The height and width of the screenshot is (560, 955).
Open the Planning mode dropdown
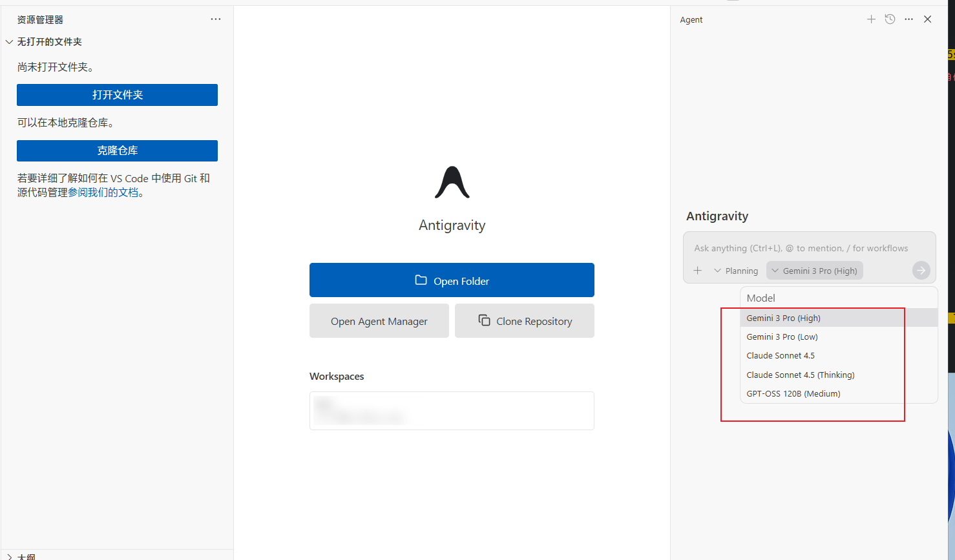coord(736,271)
